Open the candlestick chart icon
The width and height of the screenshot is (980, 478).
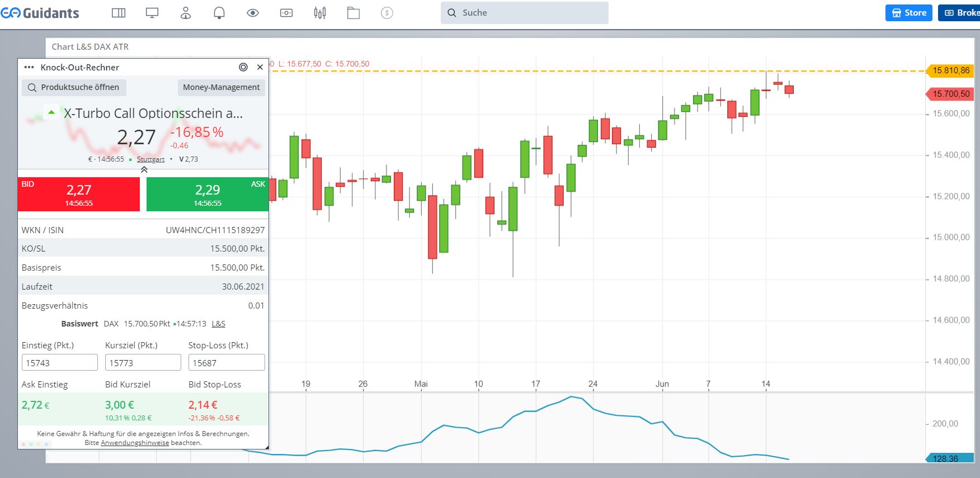(x=320, y=13)
